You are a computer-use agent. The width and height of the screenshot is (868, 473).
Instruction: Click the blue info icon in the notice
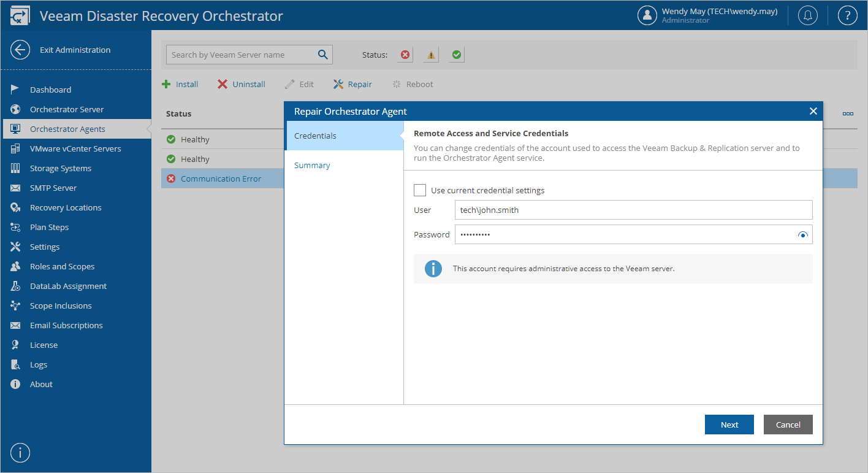coord(433,268)
